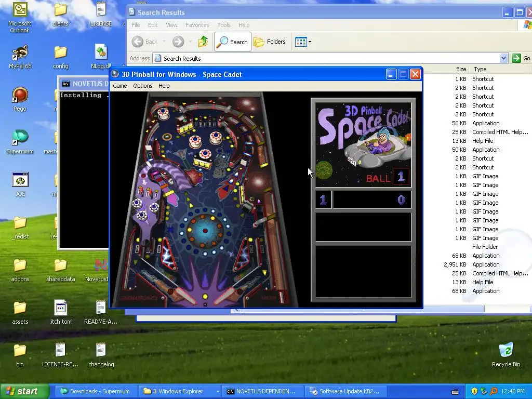The height and width of the screenshot is (399, 532).
Task: Click the Up folder icon in Explorer
Action: point(203,42)
